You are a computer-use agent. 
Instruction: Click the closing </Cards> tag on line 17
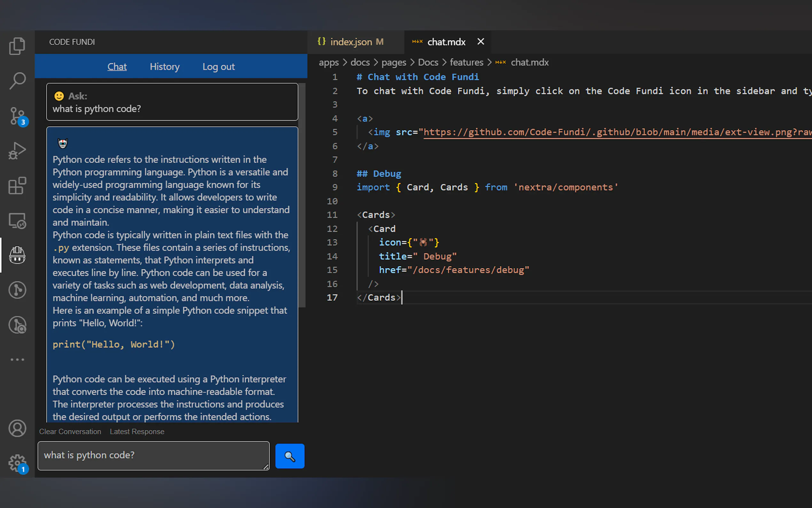(x=379, y=298)
